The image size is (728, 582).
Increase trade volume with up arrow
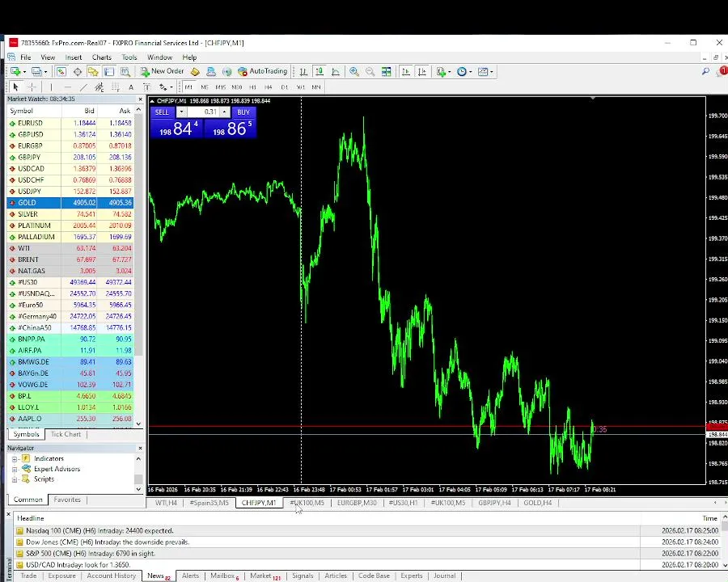[x=225, y=112]
